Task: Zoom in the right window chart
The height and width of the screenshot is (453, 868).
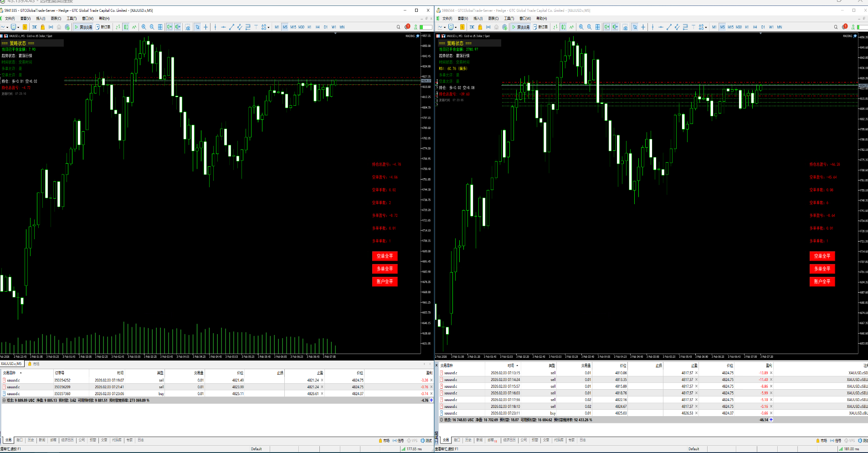Action: (x=581, y=27)
